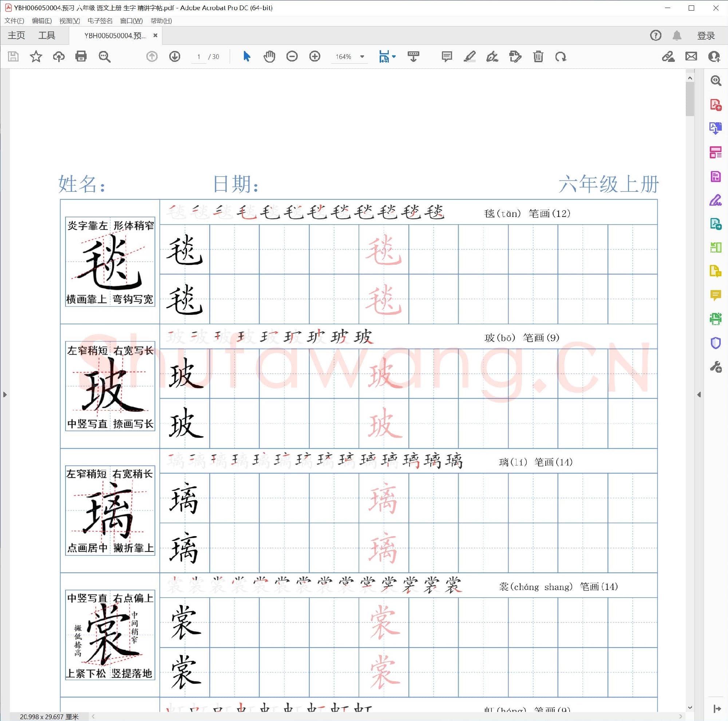This screenshot has height=721, width=728.
Task: Open the Protect shield tool
Action: pyautogui.click(x=715, y=342)
